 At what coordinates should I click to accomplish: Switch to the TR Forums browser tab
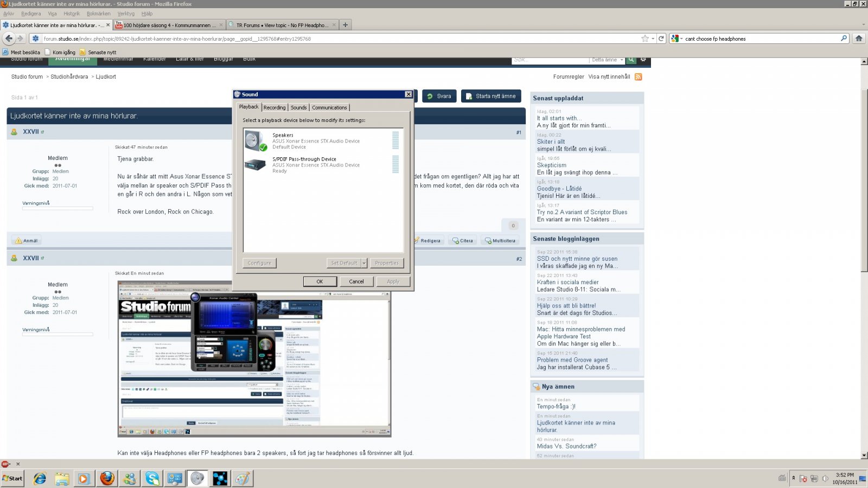point(282,25)
